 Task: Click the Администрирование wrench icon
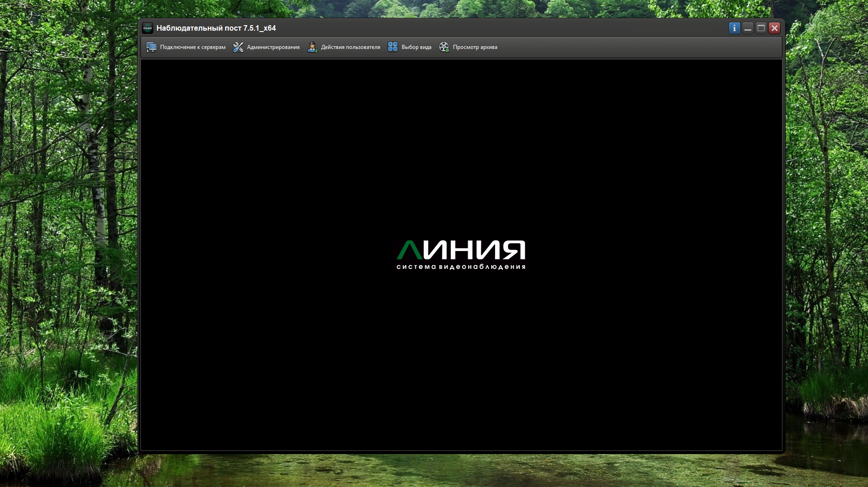[x=238, y=47]
